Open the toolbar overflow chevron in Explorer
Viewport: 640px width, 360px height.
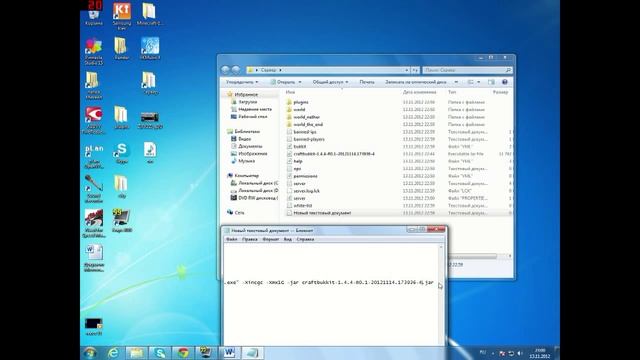pyautogui.click(x=456, y=82)
